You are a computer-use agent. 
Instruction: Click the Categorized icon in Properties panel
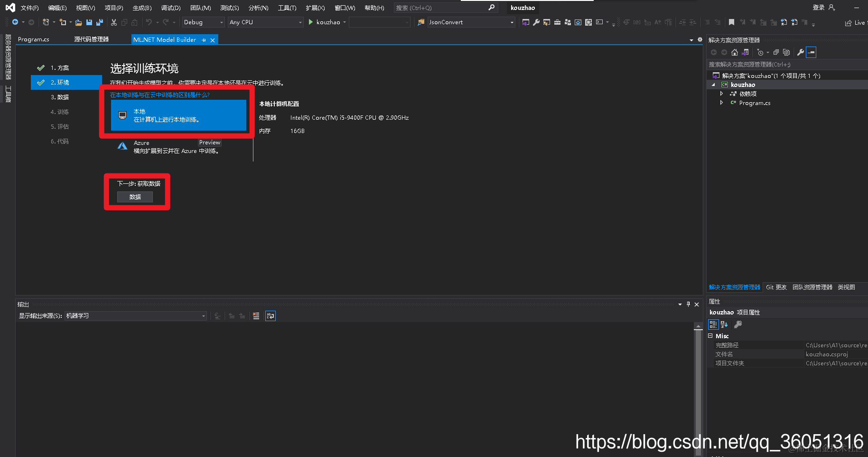(713, 324)
